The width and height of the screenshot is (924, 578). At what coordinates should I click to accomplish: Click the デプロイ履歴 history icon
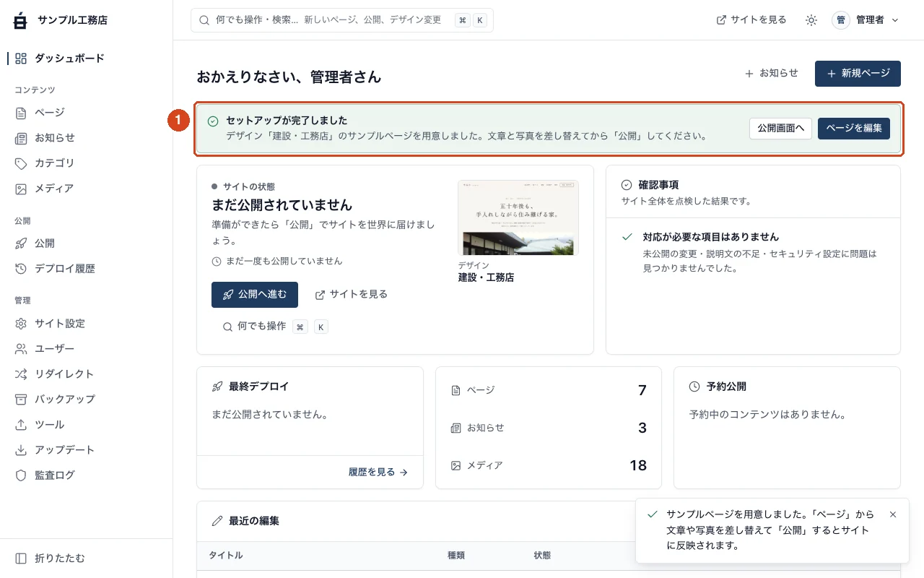[x=21, y=269]
